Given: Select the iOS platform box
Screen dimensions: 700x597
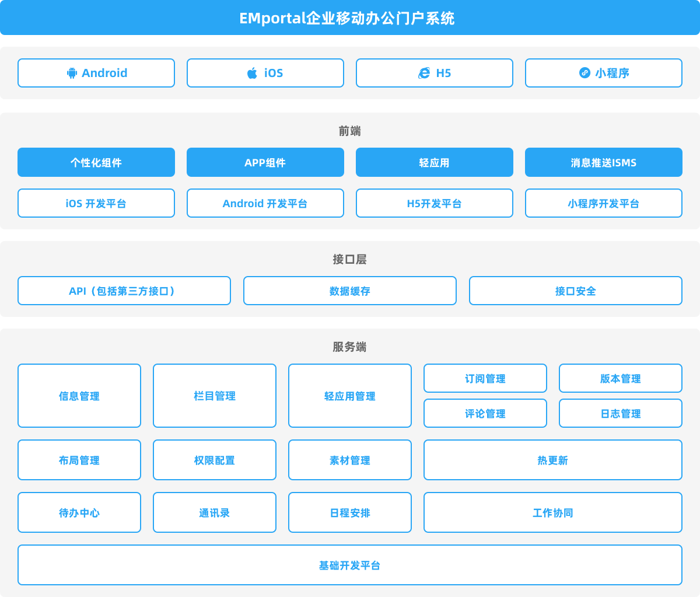Looking at the screenshot, I should click(x=265, y=73).
